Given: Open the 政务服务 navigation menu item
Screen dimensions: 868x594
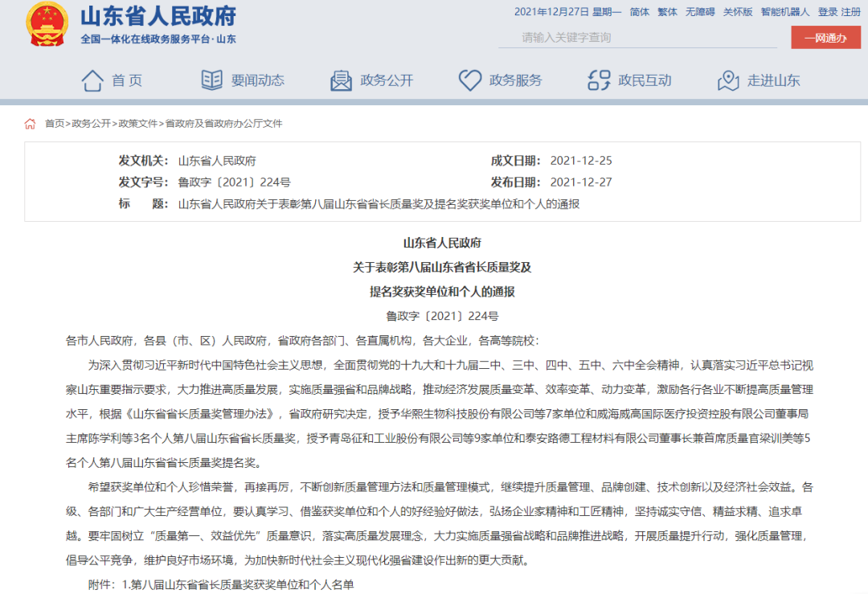Looking at the screenshot, I should point(515,80).
